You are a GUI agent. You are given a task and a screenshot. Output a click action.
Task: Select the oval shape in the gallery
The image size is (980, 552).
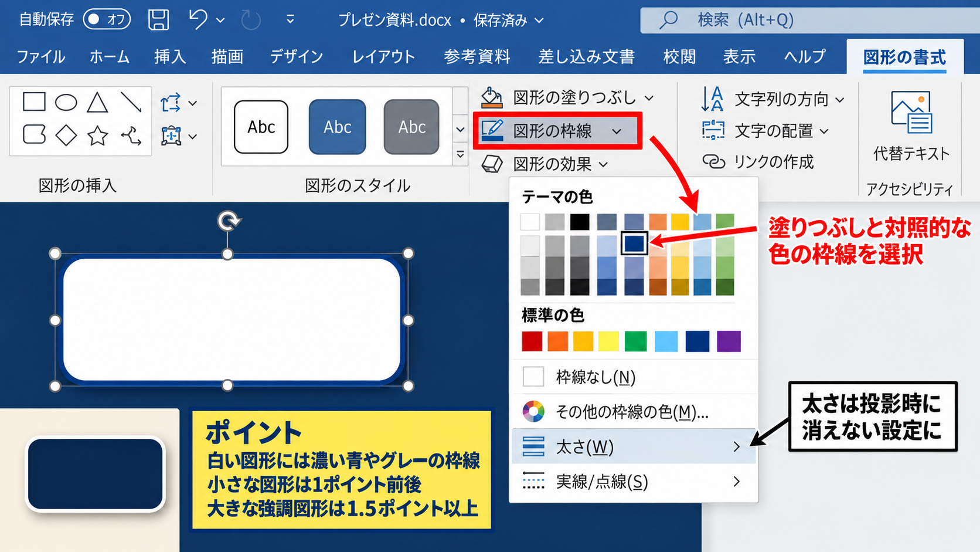point(66,103)
